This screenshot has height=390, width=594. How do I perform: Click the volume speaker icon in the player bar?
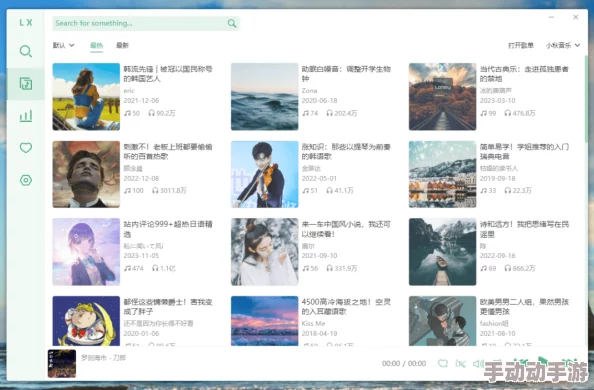click(478, 363)
